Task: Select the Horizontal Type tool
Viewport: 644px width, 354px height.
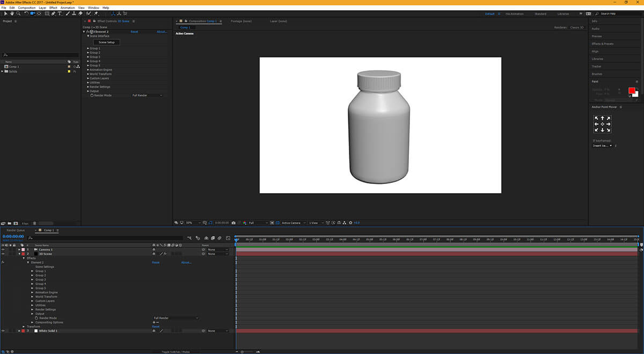Action: tap(60, 13)
